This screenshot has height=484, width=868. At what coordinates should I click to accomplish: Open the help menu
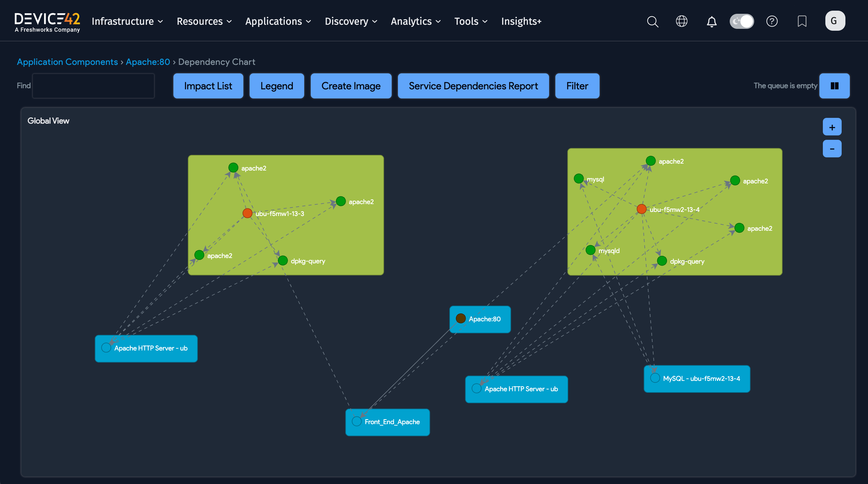[772, 21]
